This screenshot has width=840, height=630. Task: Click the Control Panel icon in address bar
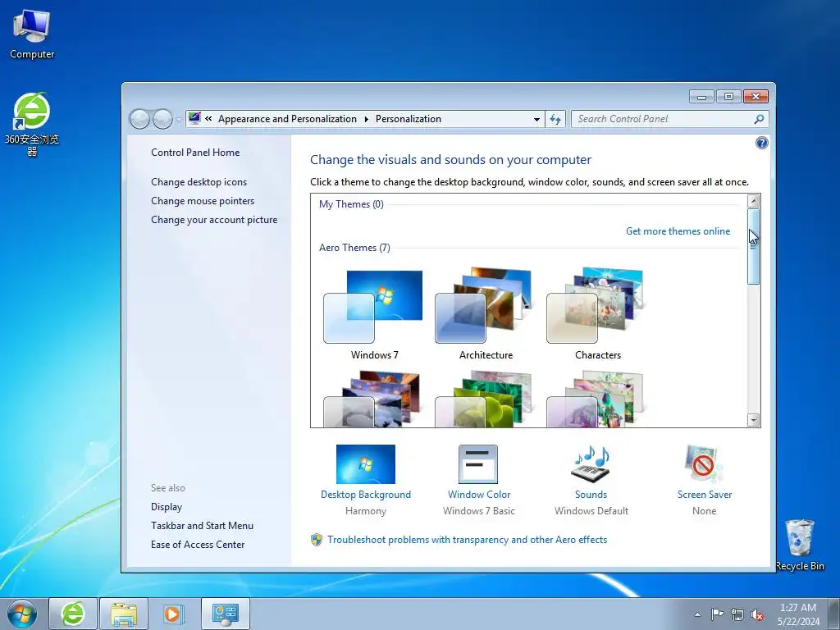click(x=194, y=118)
